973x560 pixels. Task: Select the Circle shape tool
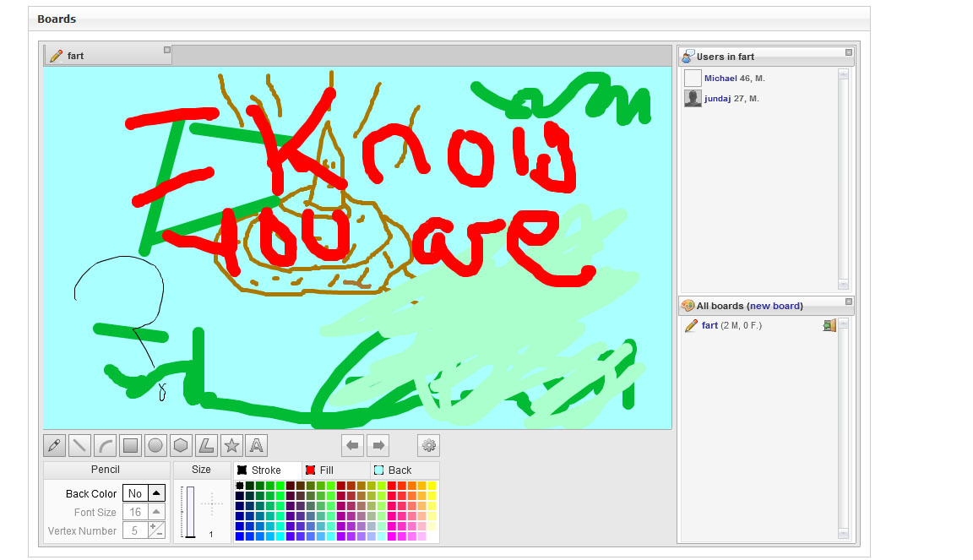[155, 445]
